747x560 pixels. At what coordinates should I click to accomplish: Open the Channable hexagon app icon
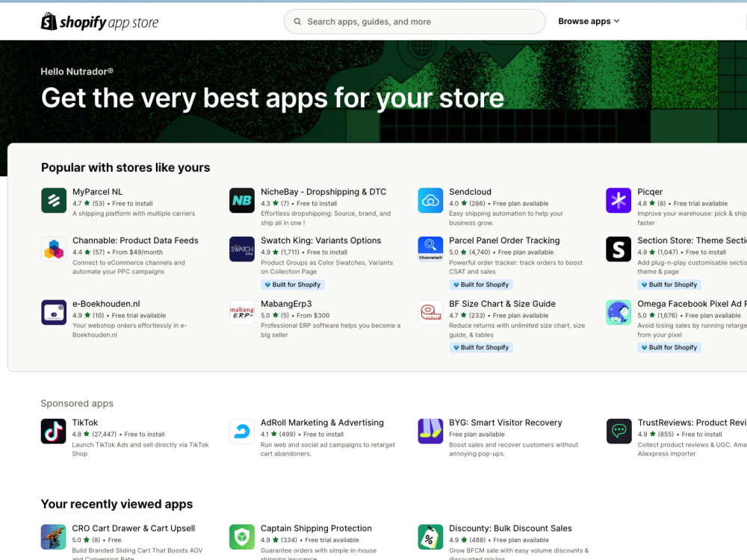coord(54,249)
